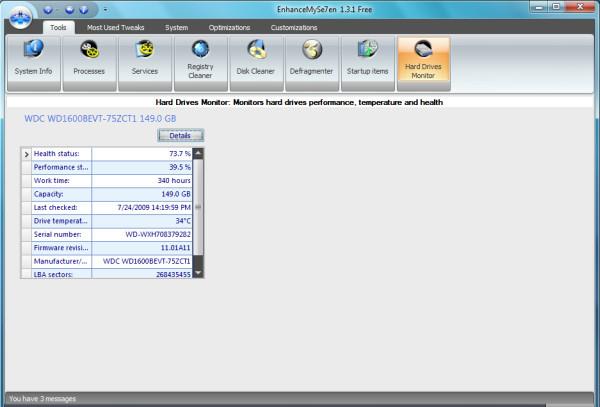The image size is (600, 407).
Task: Open the Customizations tab
Action: click(294, 27)
